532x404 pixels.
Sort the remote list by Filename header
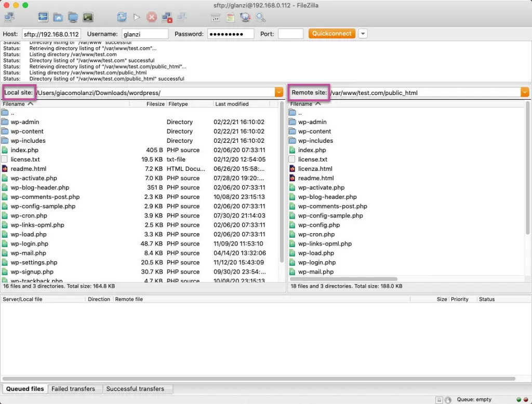pyautogui.click(x=406, y=104)
